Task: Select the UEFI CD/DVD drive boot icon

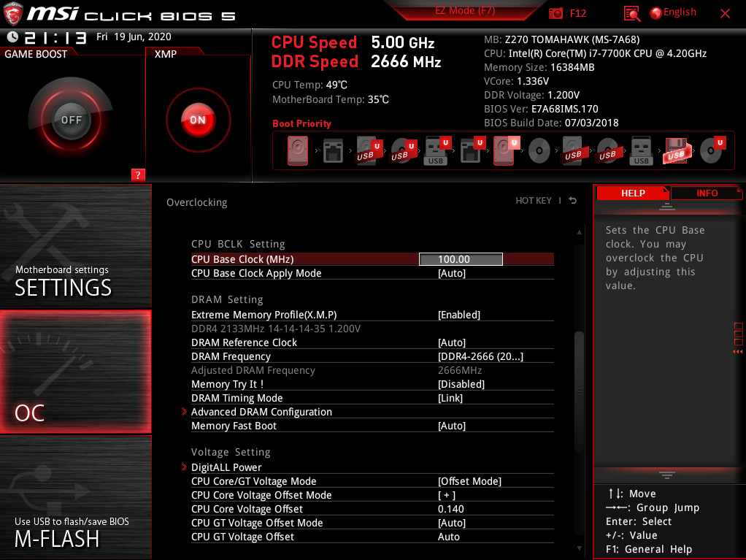Action: (713, 150)
